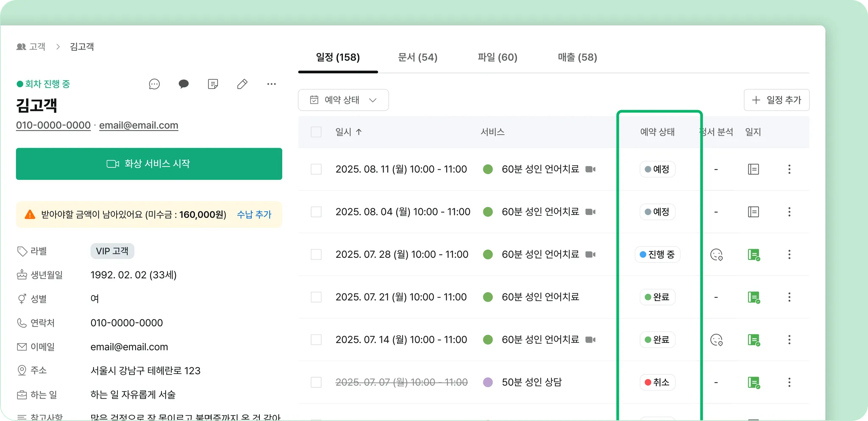Click the VIP 고객 label tag
Viewport: 868px width, 421px height.
click(112, 251)
